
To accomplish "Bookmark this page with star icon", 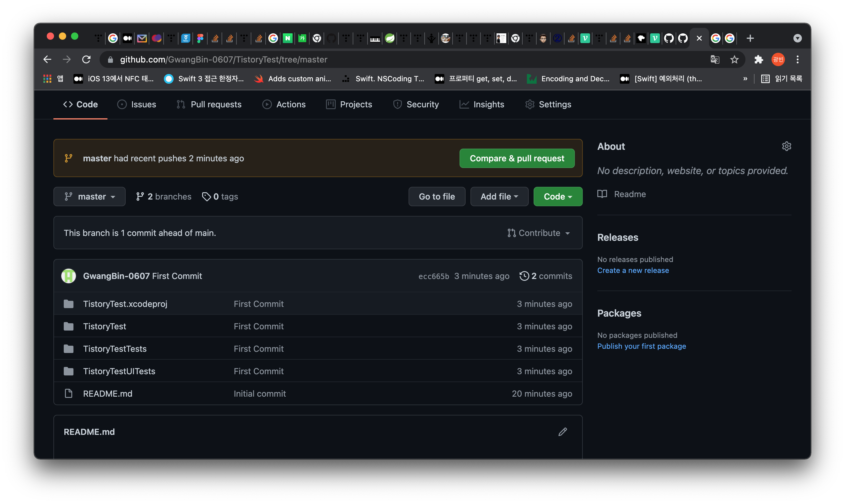I will 734,60.
